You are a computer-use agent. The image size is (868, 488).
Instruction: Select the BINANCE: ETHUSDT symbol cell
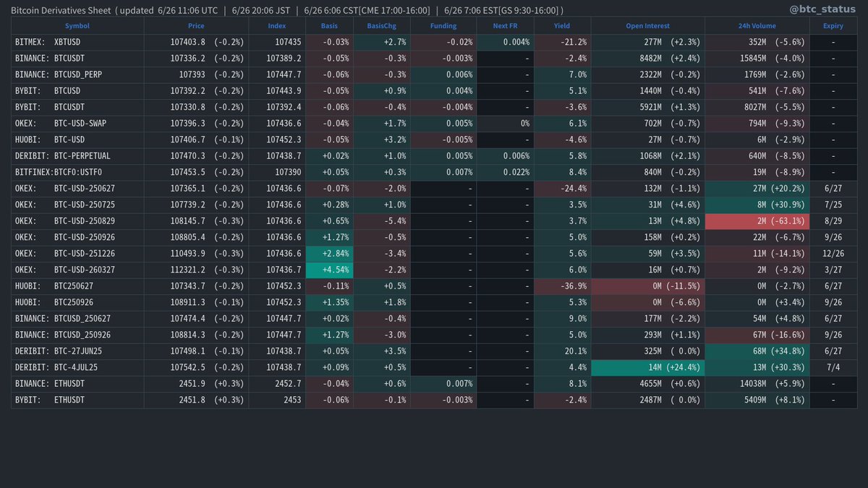click(77, 383)
